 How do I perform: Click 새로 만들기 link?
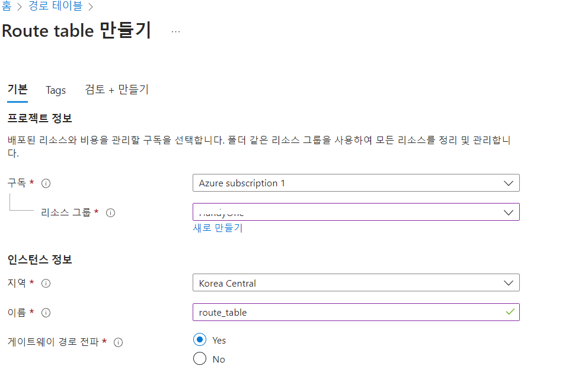tap(218, 228)
